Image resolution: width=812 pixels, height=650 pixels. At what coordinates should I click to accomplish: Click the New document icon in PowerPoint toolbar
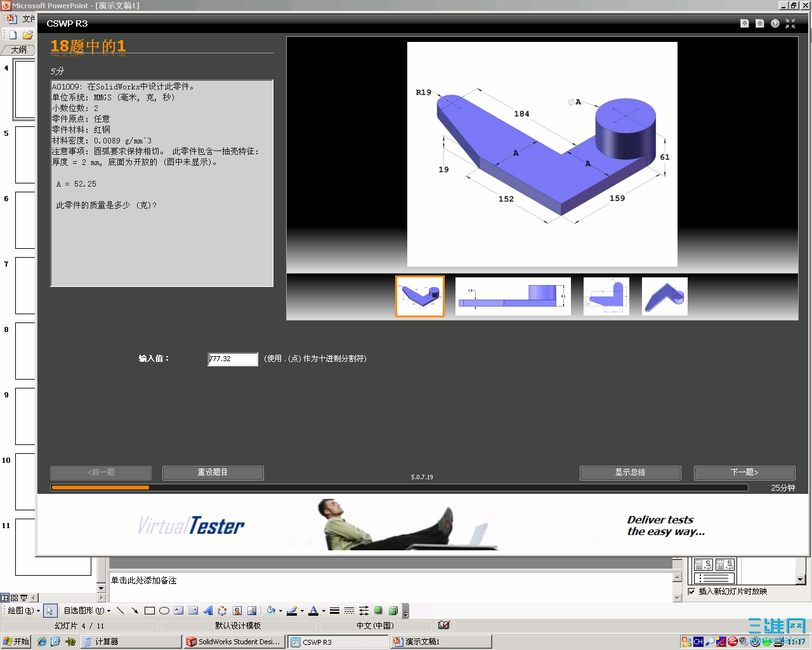click(x=13, y=35)
